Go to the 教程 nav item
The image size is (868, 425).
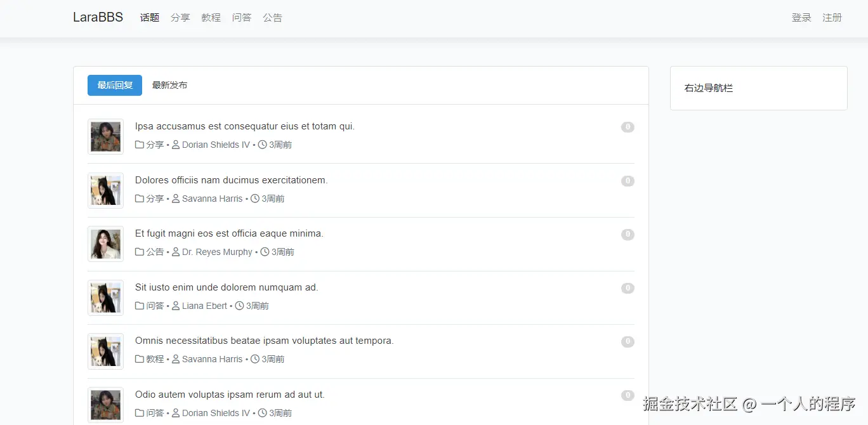tap(211, 18)
